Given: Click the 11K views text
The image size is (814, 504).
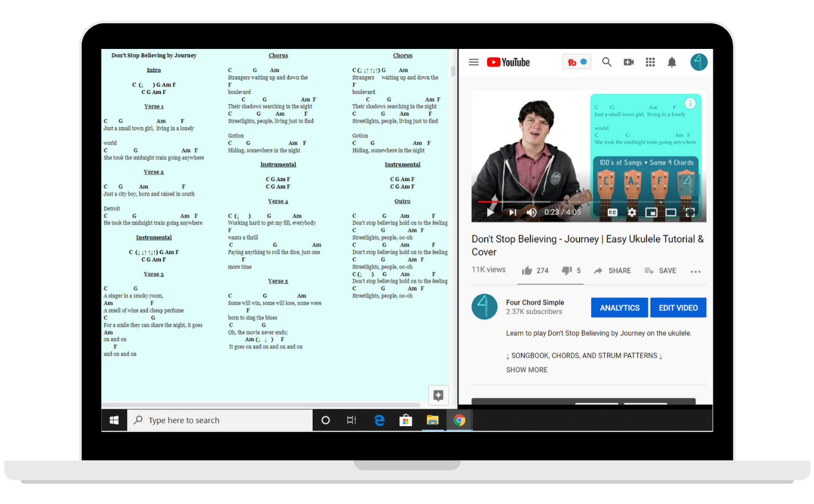Looking at the screenshot, I should [x=489, y=270].
